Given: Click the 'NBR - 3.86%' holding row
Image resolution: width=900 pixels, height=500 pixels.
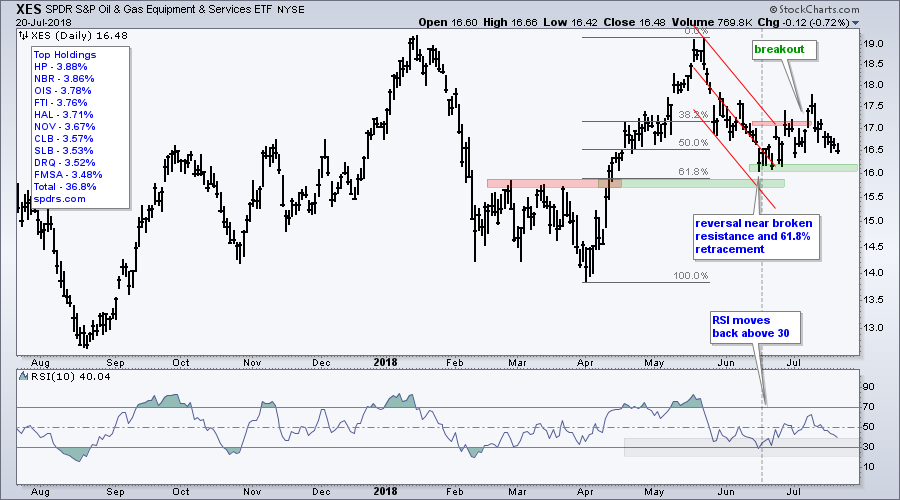Looking at the screenshot, I should click(64, 79).
